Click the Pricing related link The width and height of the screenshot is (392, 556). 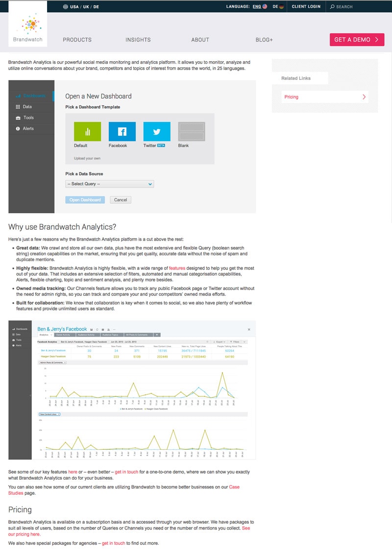coord(324,97)
